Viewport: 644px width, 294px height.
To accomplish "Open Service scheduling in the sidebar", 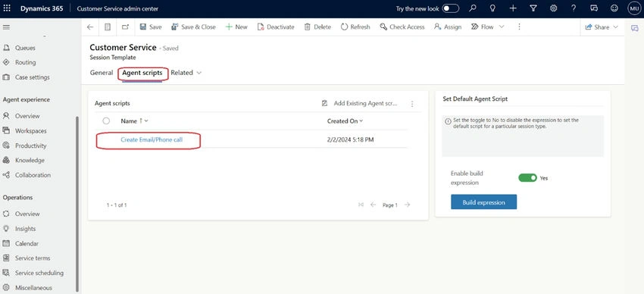I will [x=39, y=273].
